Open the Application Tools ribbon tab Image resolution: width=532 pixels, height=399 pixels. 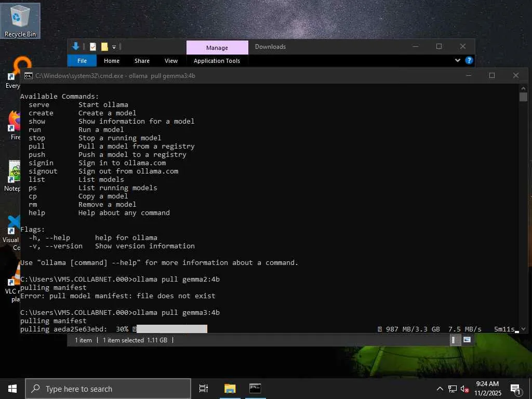coord(217,61)
